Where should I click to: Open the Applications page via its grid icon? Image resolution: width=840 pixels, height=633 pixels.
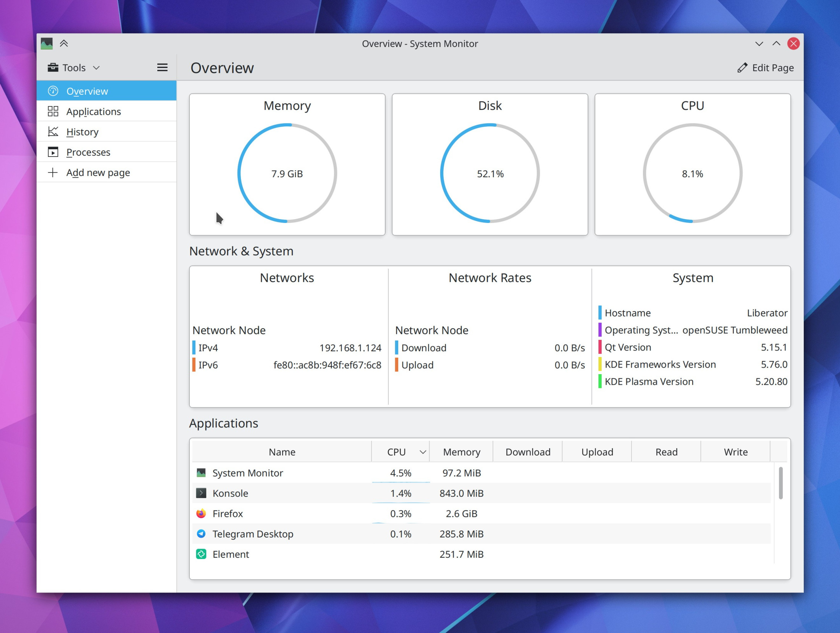(53, 111)
